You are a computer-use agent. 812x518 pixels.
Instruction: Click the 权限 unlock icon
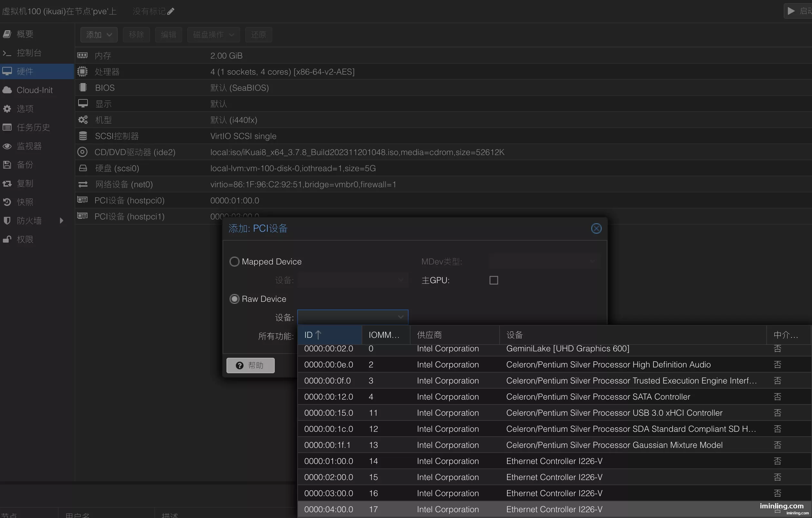7,239
